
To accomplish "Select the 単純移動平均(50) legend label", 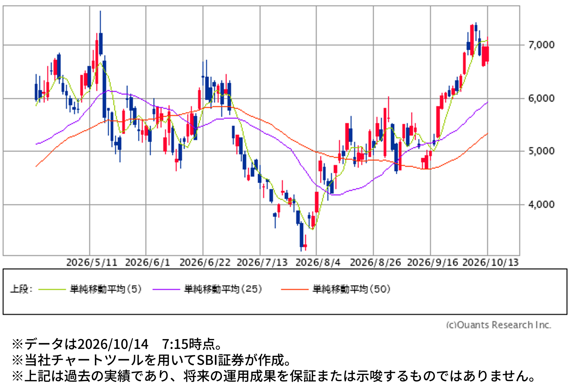I will 352,289.
